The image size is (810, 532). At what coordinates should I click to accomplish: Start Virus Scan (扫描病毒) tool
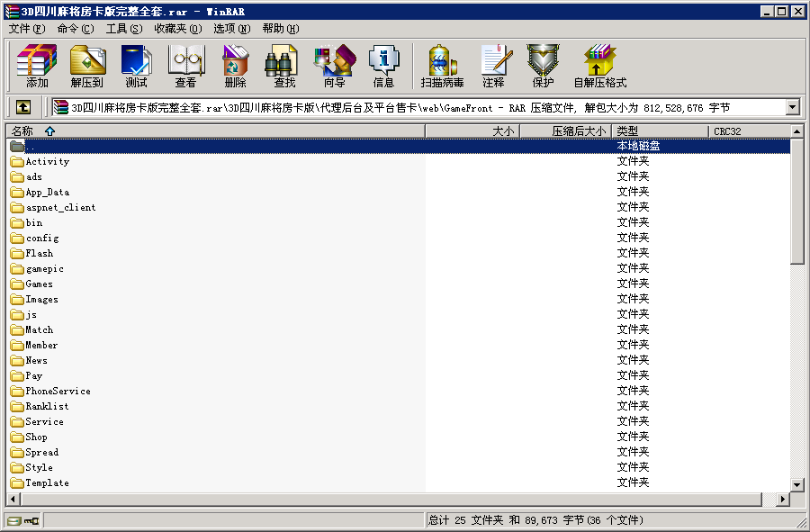442,66
